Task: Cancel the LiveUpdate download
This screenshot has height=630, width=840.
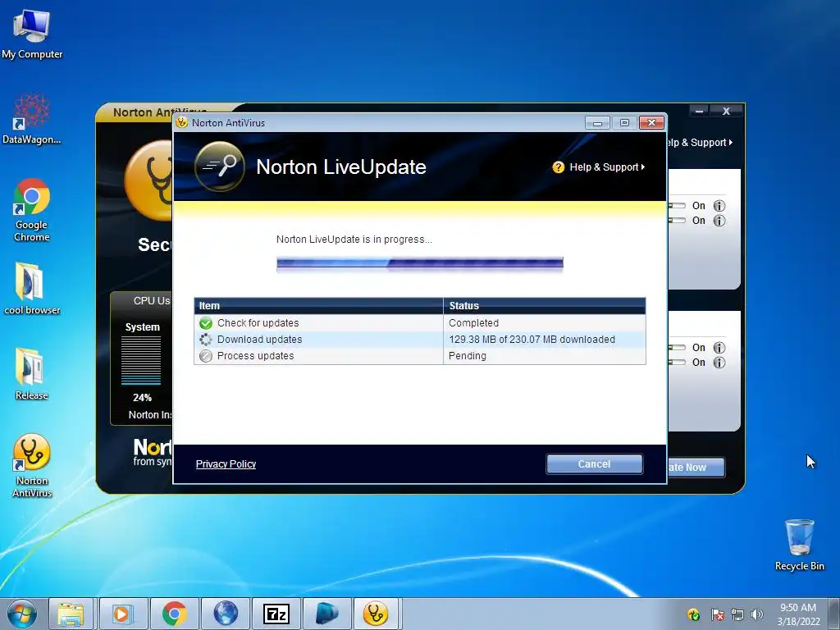Action: 595,464
